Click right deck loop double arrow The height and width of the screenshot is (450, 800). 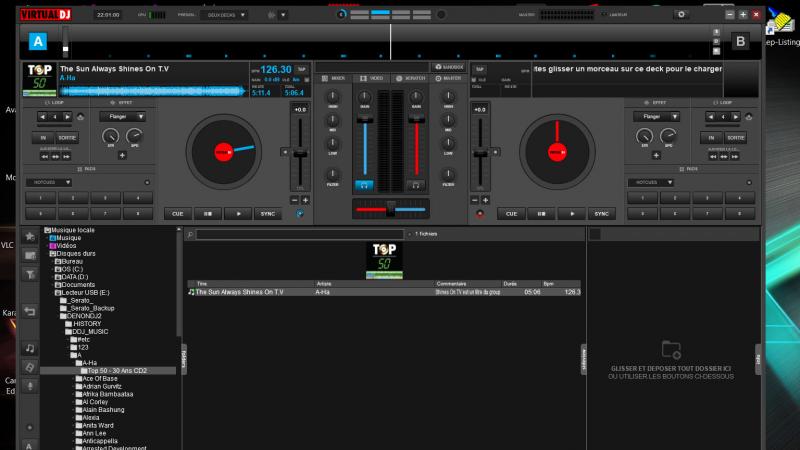735,117
